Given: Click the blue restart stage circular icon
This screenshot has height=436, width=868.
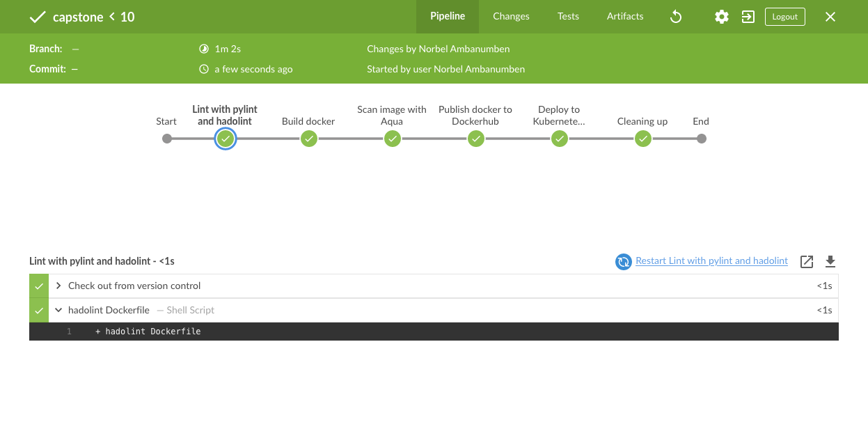Looking at the screenshot, I should coord(623,262).
